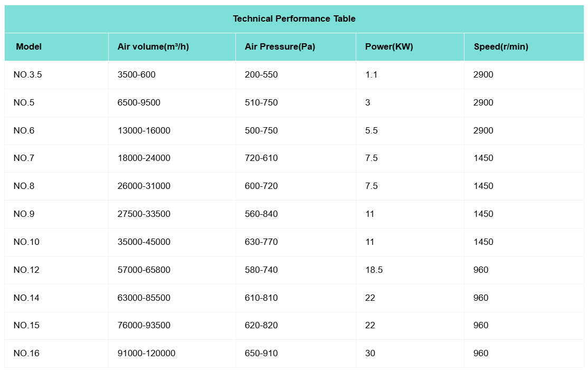
Task: Select the 30 power value cell
Action: 370,354
